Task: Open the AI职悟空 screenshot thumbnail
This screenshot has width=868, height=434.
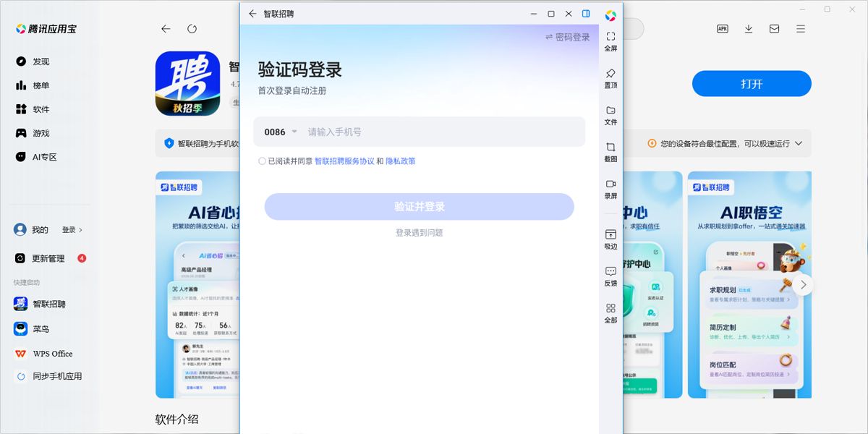Action: pos(749,284)
